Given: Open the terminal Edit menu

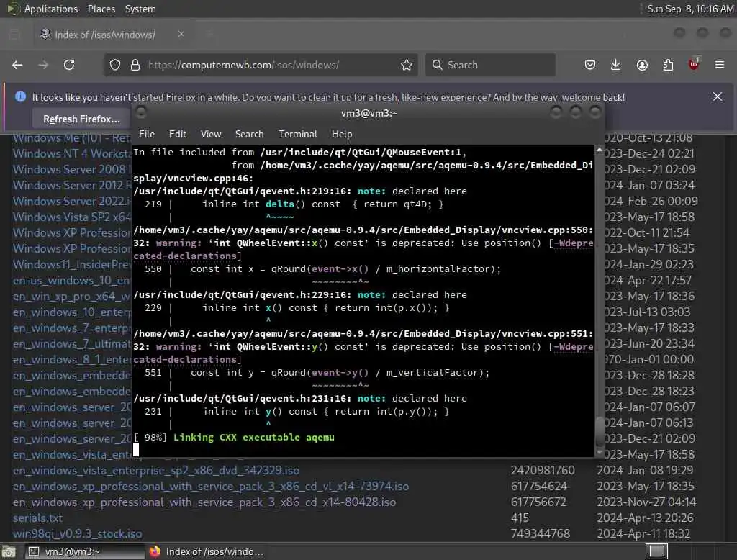Looking at the screenshot, I should pyautogui.click(x=177, y=134).
